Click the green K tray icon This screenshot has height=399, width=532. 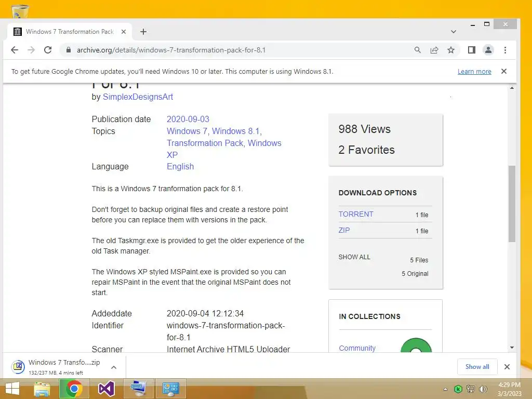tap(458, 389)
